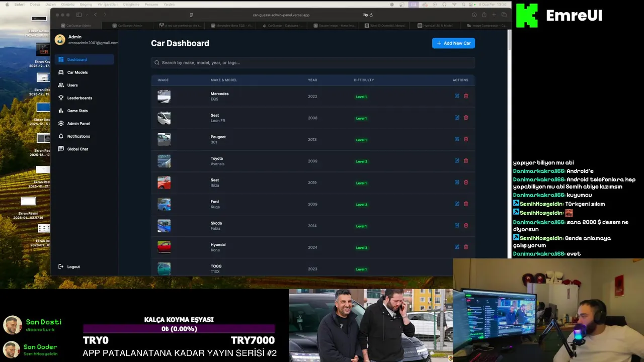
Task: Delete the Skoda Fabia entry
Action: 466,226
